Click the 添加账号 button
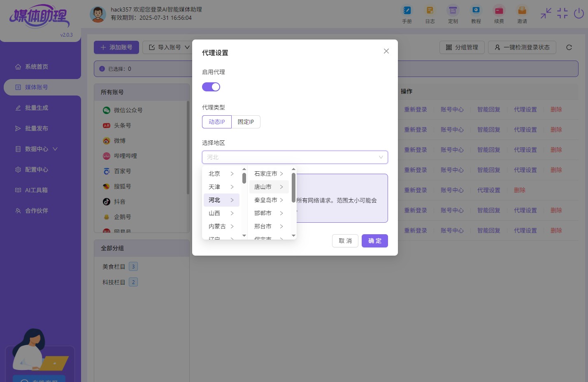The width and height of the screenshot is (588, 382). [x=116, y=47]
